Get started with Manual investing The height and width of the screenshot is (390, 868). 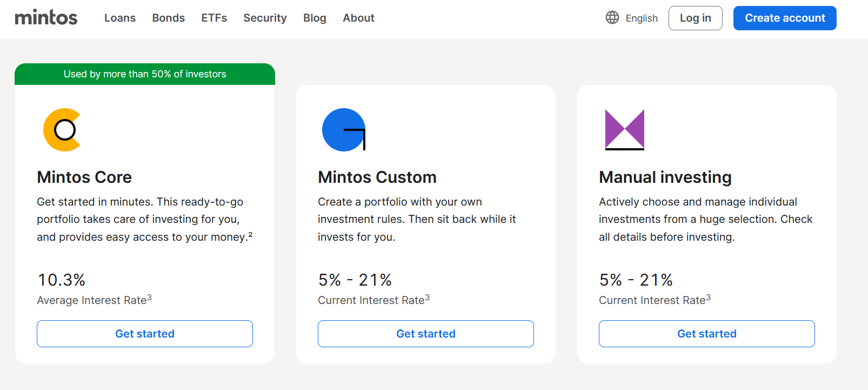[x=707, y=334]
